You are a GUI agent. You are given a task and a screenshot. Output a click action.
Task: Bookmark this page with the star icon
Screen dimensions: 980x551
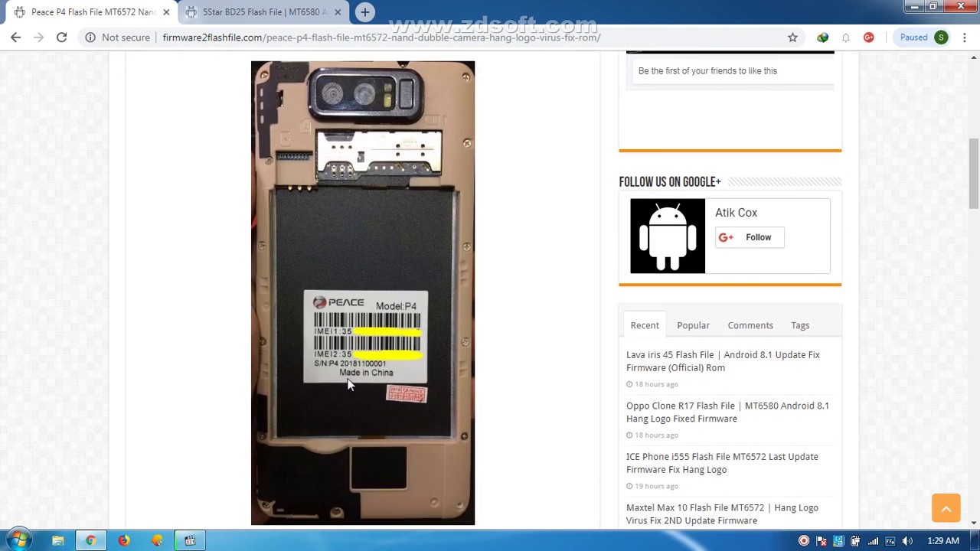(792, 37)
